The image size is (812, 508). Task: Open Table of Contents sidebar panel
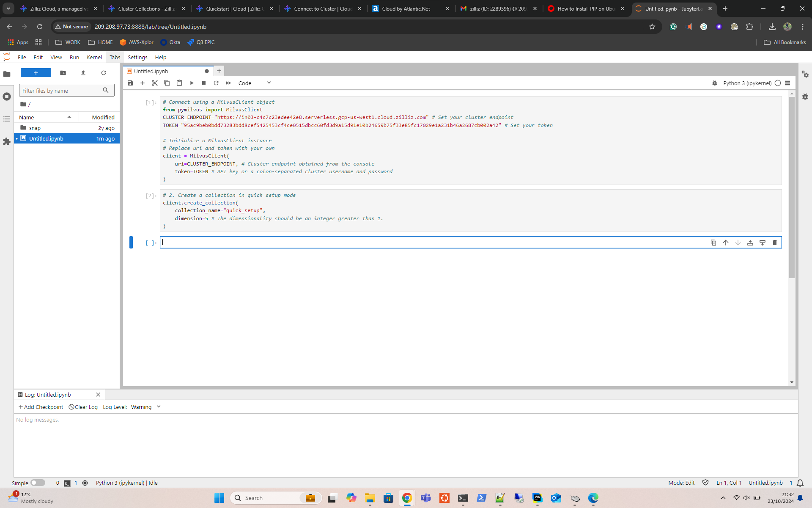pos(7,119)
